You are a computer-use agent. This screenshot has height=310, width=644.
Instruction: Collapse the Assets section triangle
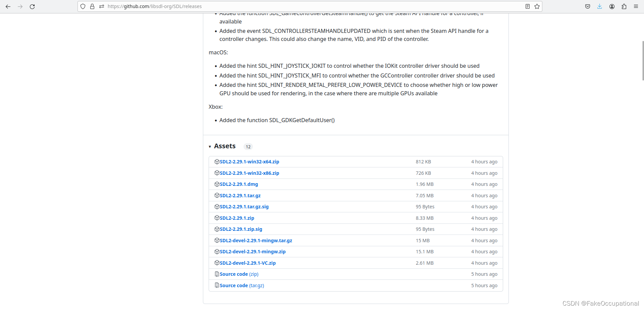pyautogui.click(x=210, y=147)
